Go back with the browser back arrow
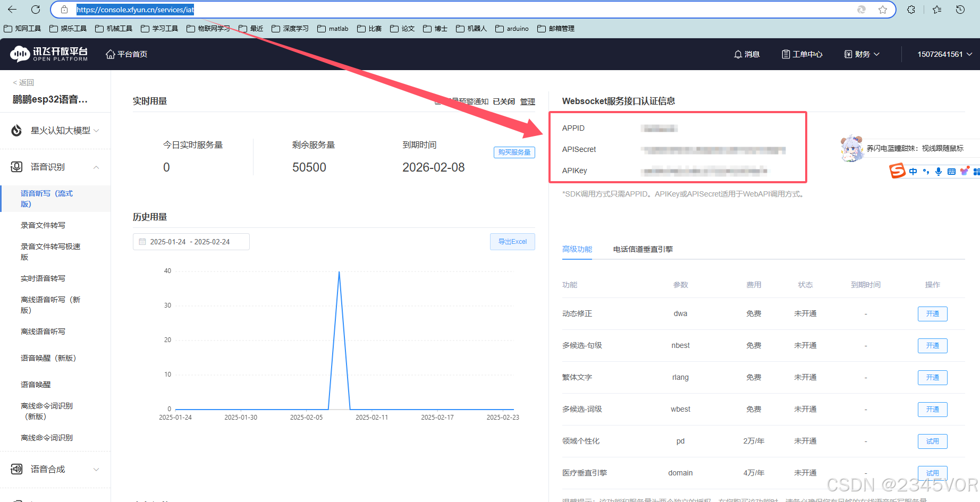This screenshot has width=980, height=502. click(x=12, y=10)
